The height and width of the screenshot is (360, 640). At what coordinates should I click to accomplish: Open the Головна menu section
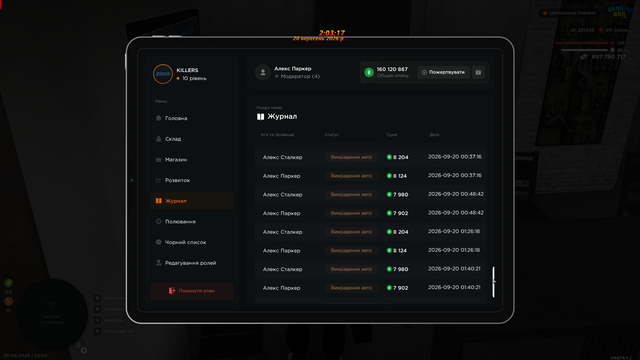point(192,118)
